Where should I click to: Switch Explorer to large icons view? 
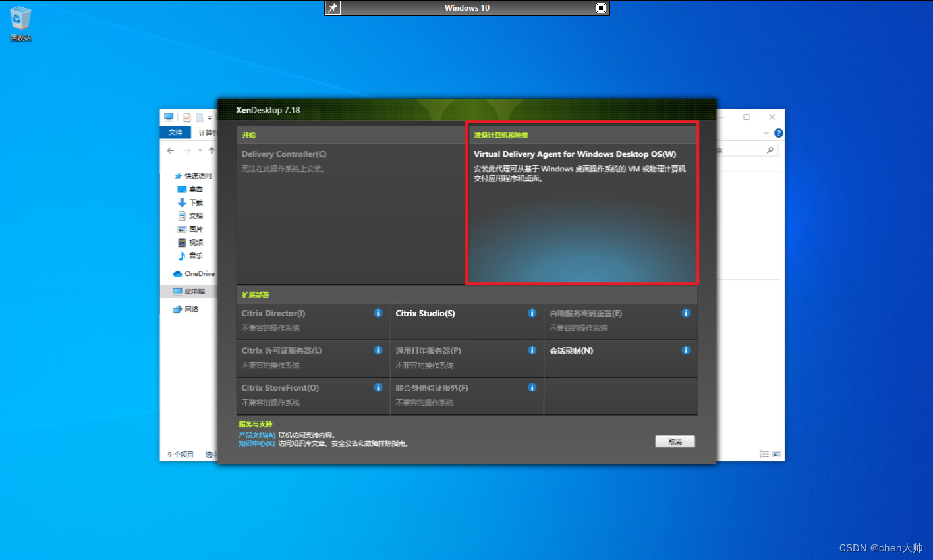pos(777,454)
